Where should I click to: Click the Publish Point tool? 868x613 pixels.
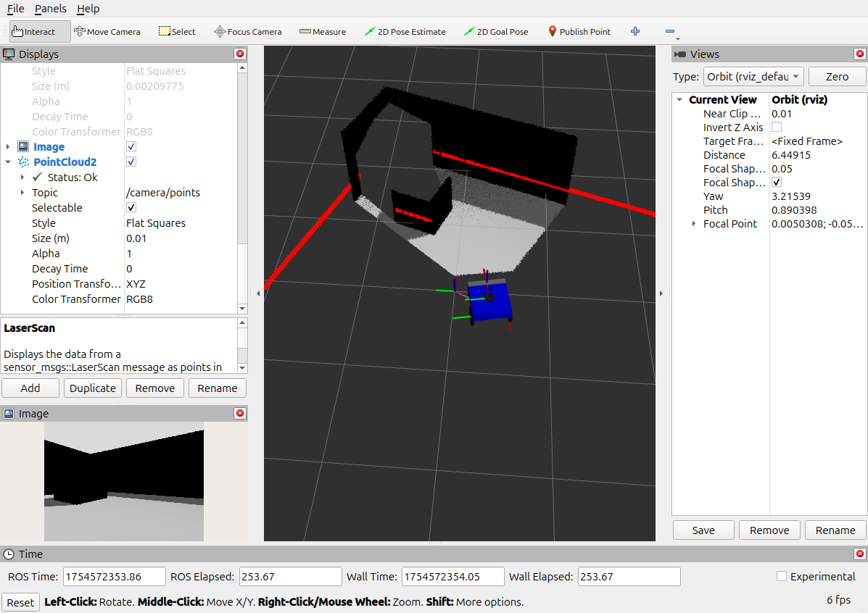(579, 32)
